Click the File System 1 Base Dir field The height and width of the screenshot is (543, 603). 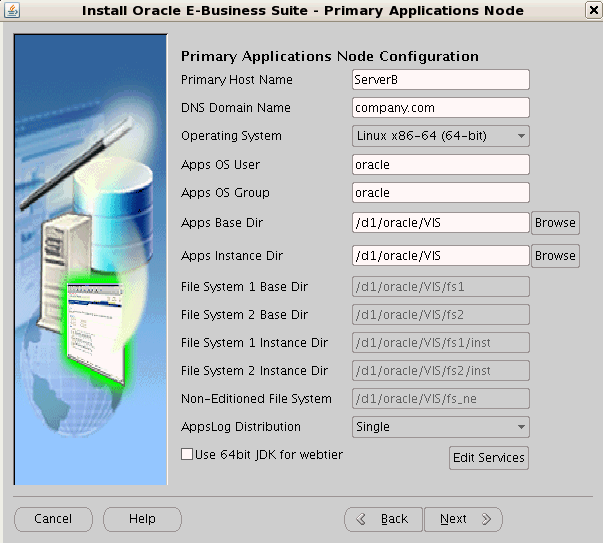[x=441, y=286]
